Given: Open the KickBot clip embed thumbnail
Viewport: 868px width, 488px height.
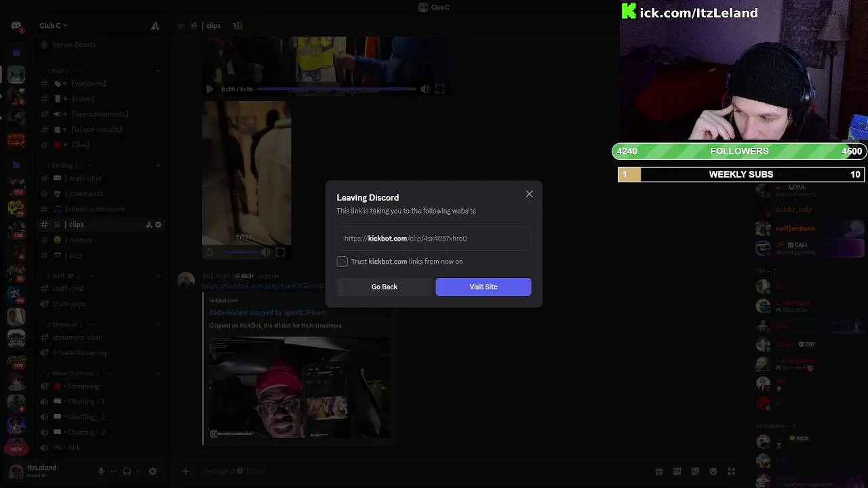Looking at the screenshot, I should (x=299, y=387).
